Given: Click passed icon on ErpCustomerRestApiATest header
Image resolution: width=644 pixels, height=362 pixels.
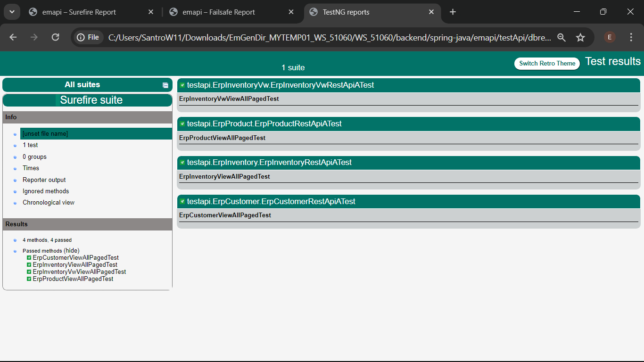Looking at the screenshot, I should [182, 201].
